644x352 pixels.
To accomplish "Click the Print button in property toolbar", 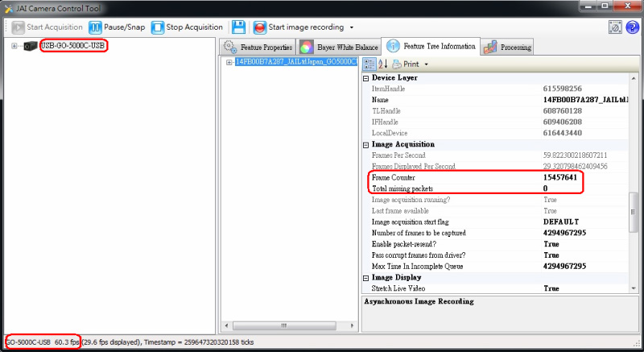I will pos(406,64).
